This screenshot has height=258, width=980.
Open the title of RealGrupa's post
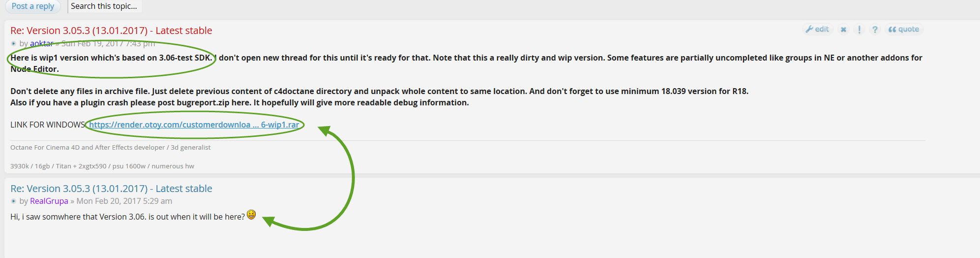111,189
